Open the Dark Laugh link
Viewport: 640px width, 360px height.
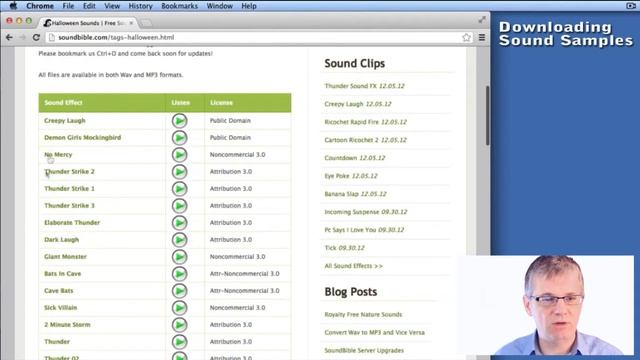(x=62, y=240)
